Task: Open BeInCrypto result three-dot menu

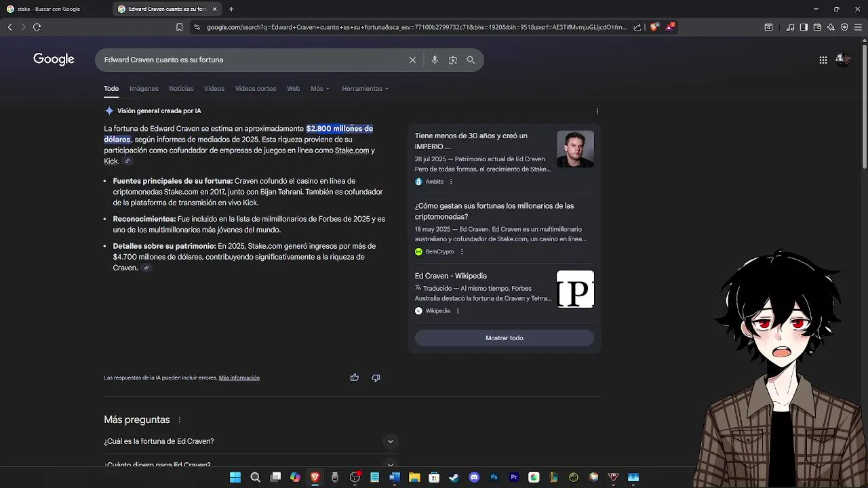Action: (462, 251)
